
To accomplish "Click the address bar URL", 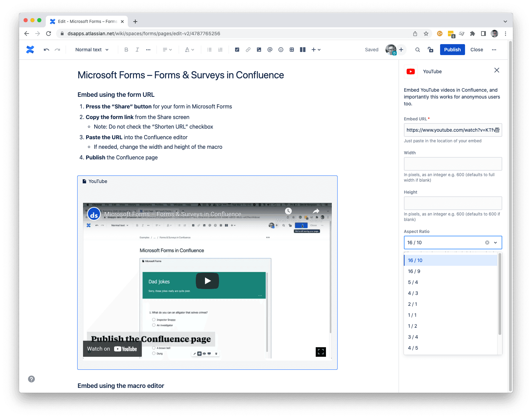I will click(x=144, y=34).
